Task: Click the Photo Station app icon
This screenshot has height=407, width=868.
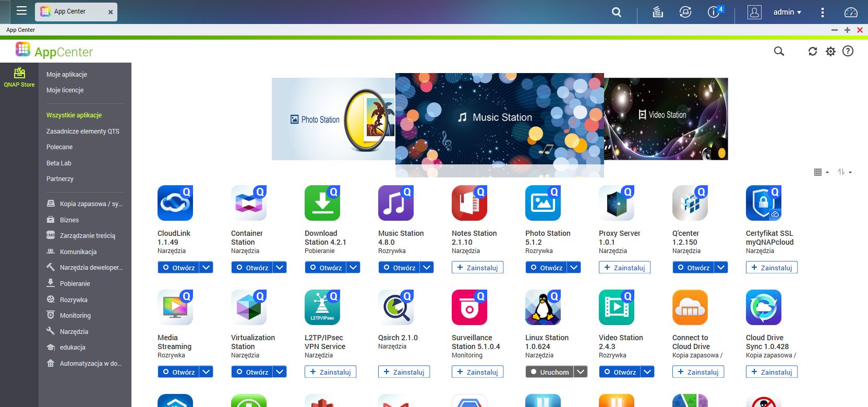Action: pyautogui.click(x=543, y=202)
